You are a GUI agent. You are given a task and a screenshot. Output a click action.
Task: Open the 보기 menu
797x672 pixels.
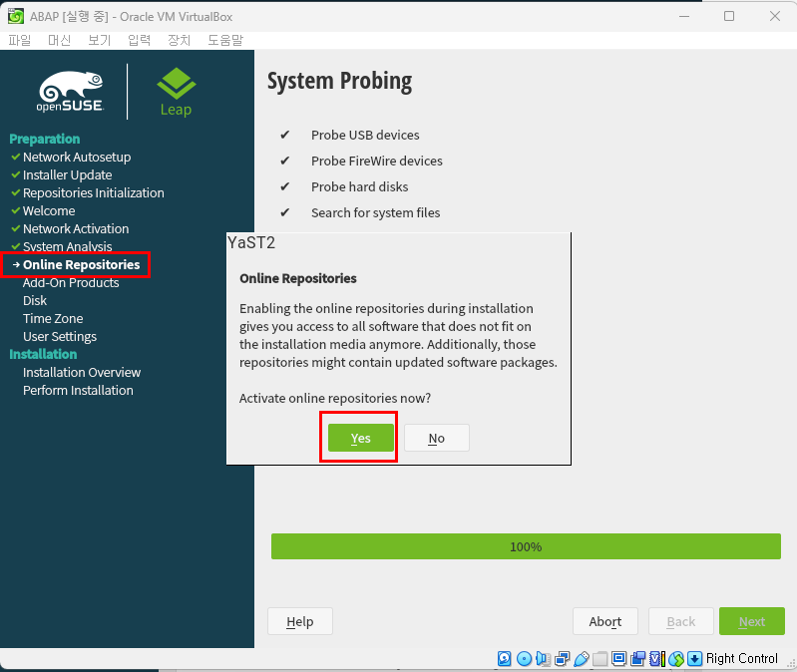click(x=99, y=40)
